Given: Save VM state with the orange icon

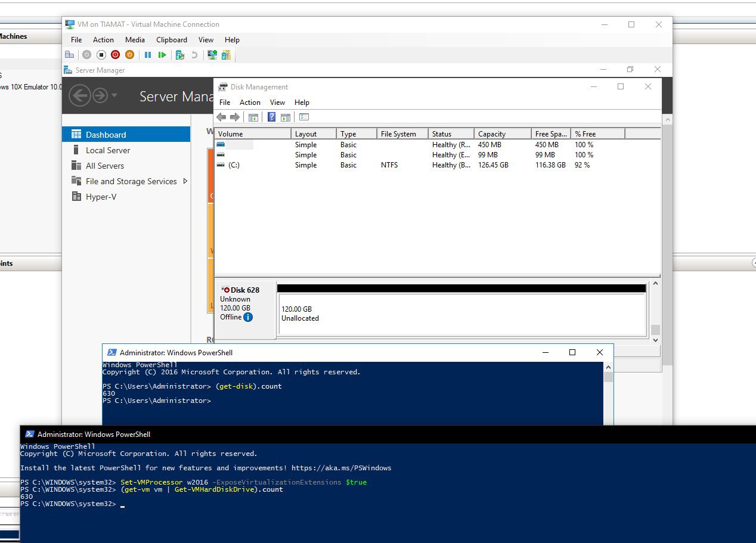Looking at the screenshot, I should pyautogui.click(x=129, y=55).
